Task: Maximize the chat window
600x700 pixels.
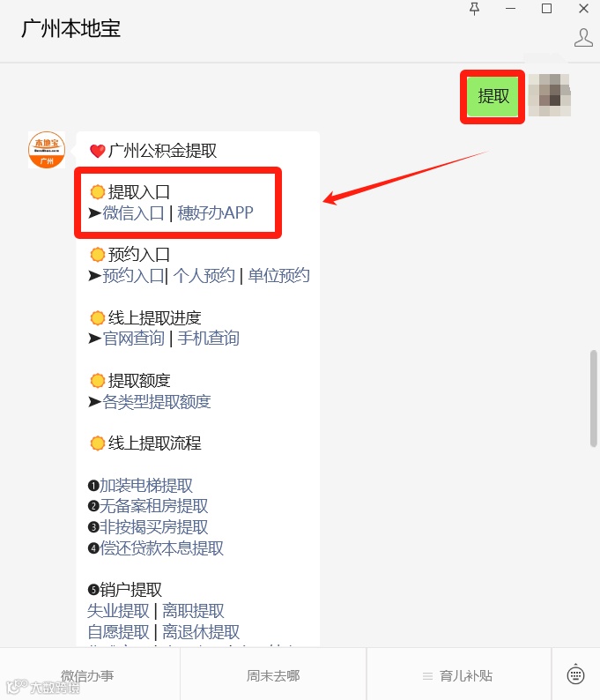Action: point(546,9)
